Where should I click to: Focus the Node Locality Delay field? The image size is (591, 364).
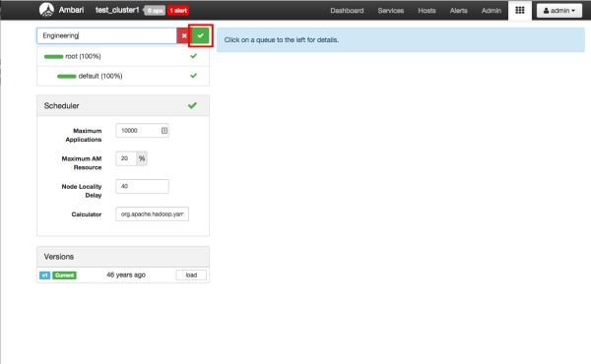pyautogui.click(x=142, y=186)
